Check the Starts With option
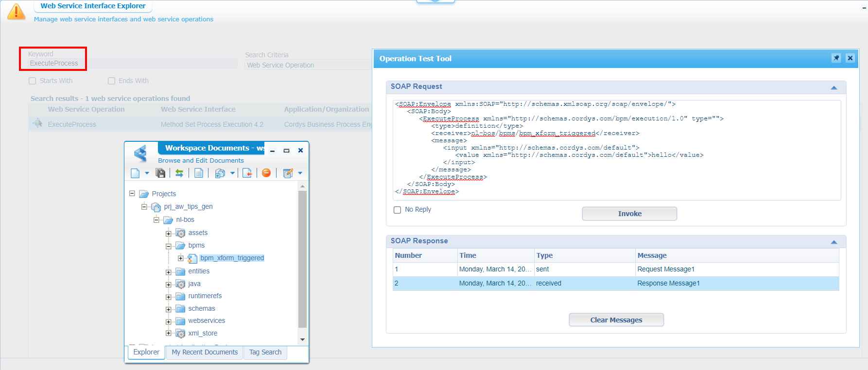 click(x=33, y=81)
